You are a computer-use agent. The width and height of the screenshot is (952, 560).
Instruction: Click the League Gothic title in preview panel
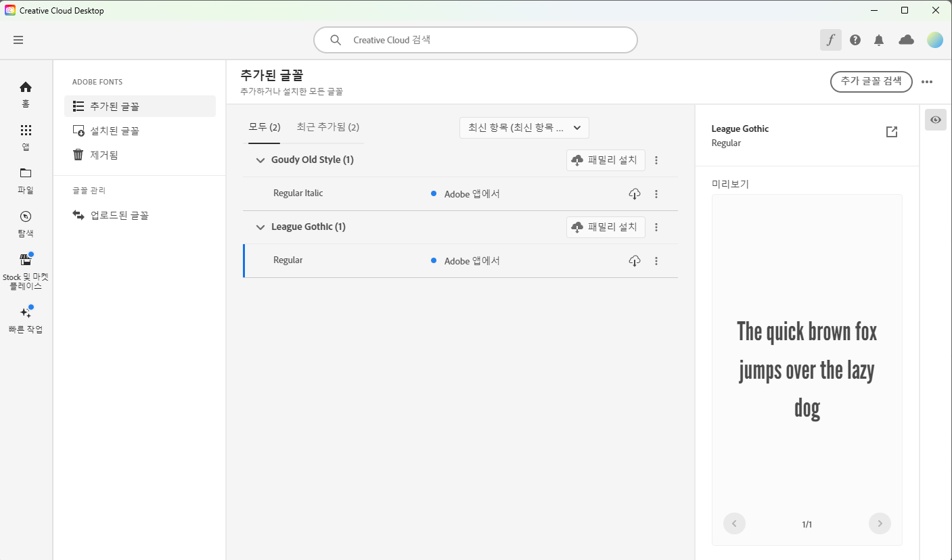pyautogui.click(x=740, y=129)
